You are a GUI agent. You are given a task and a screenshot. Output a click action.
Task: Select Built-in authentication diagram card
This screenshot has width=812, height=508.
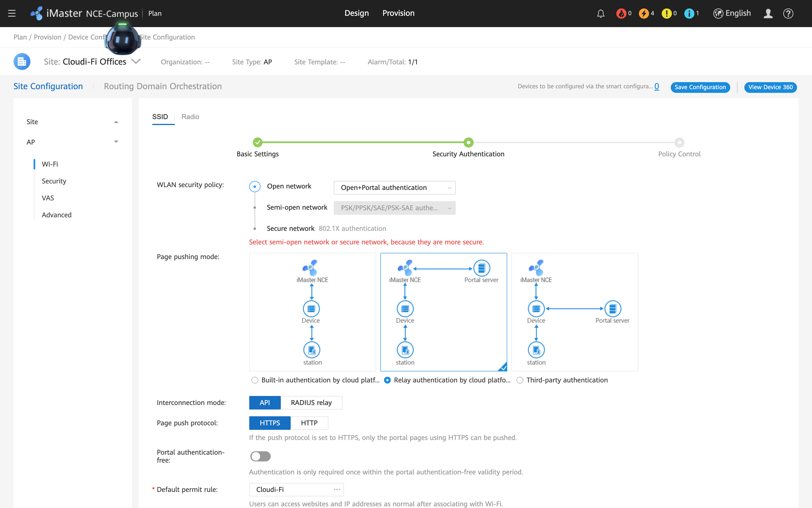coord(312,312)
